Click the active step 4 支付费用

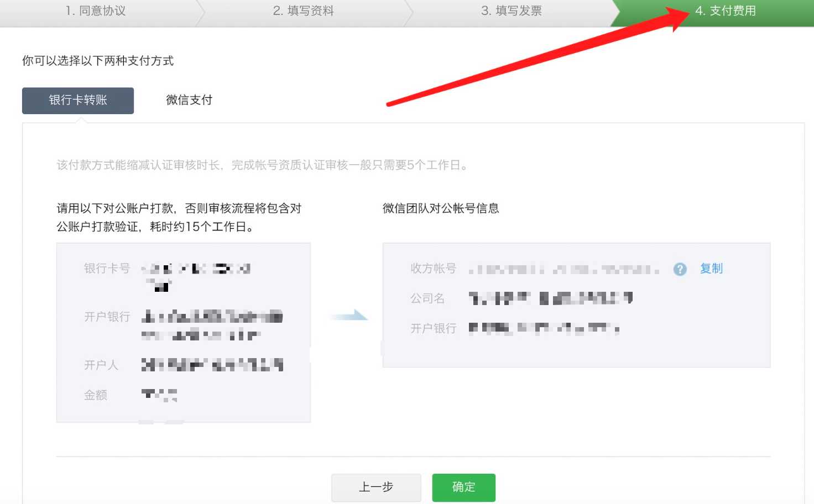pos(725,11)
